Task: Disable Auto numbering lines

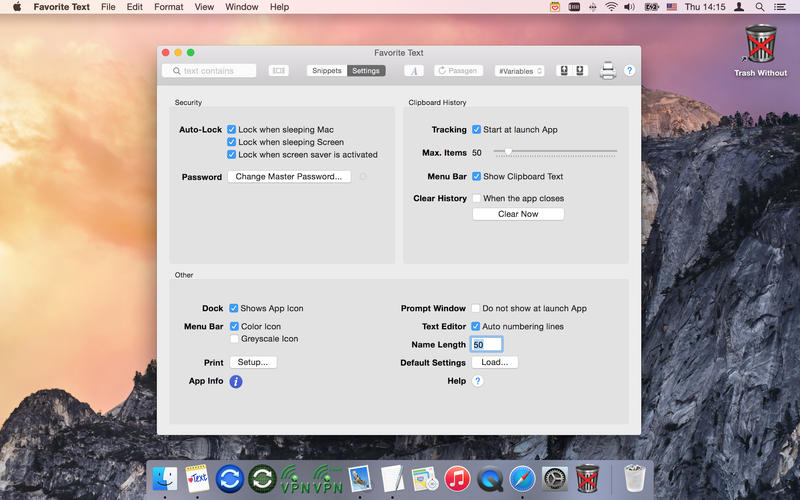Action: pos(476,327)
